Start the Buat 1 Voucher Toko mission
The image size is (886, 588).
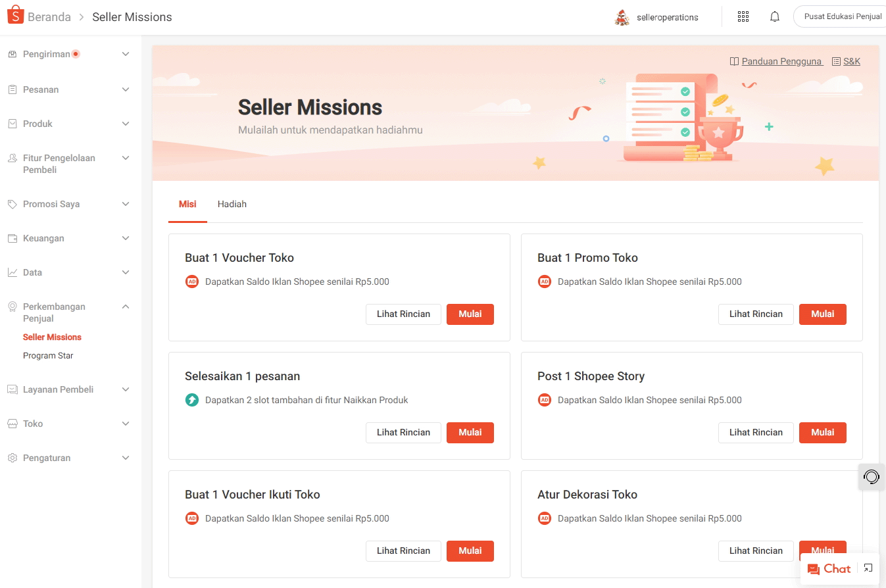(x=470, y=314)
